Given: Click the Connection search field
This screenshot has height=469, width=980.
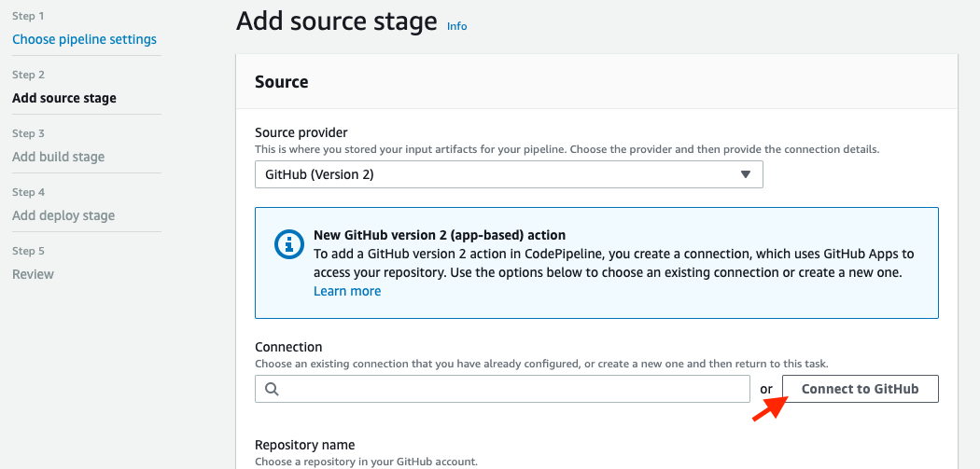Looking at the screenshot, I should point(502,389).
